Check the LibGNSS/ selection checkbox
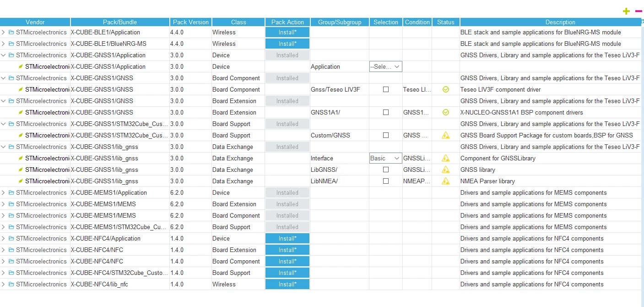The image size is (644, 307). pos(386,170)
